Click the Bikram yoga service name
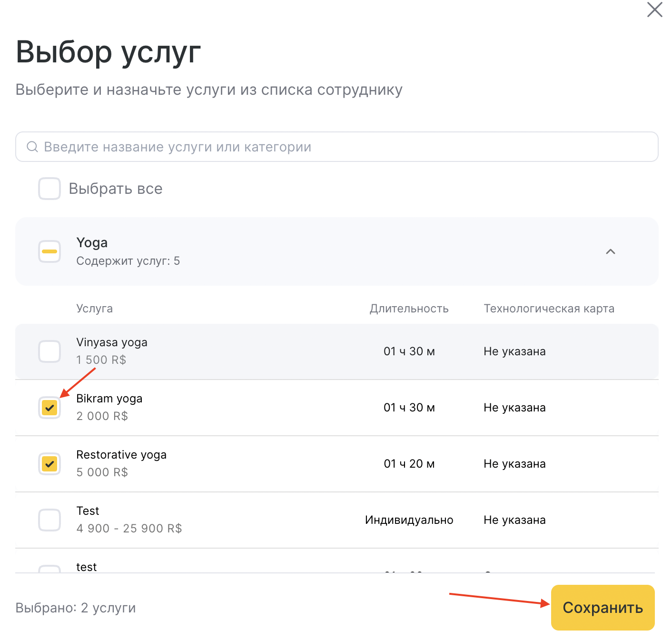The height and width of the screenshot is (641, 672). click(x=109, y=399)
